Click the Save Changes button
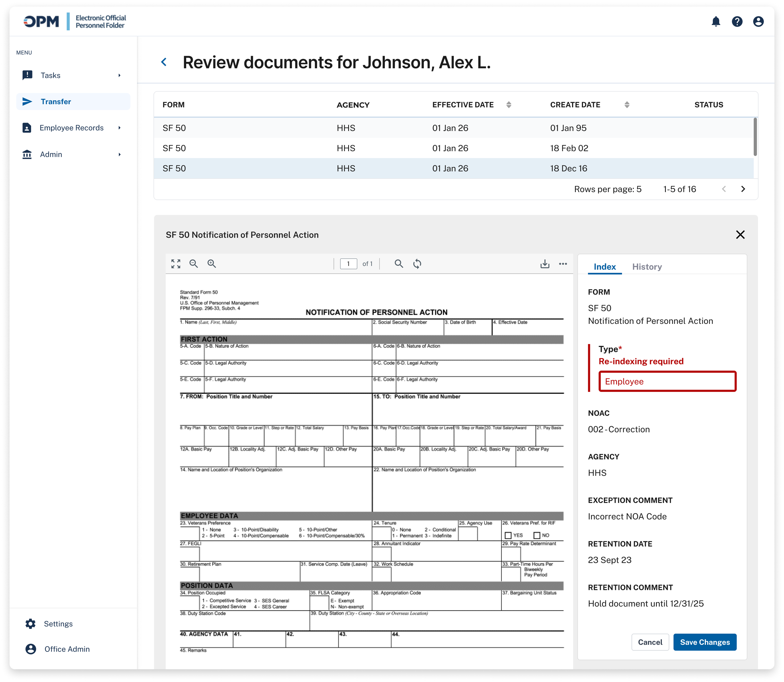Image resolution: width=784 pixels, height=682 pixels. pyautogui.click(x=705, y=642)
